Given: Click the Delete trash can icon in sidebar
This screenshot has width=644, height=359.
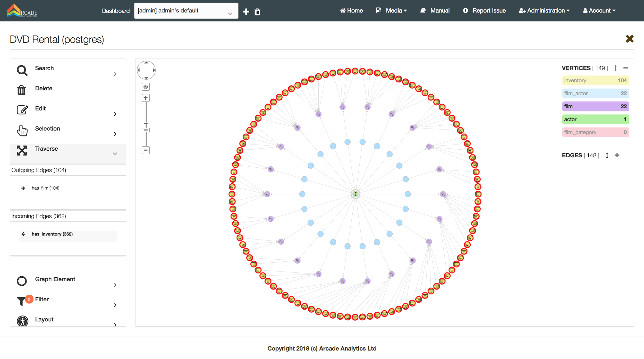Looking at the screenshot, I should click(x=21, y=90).
